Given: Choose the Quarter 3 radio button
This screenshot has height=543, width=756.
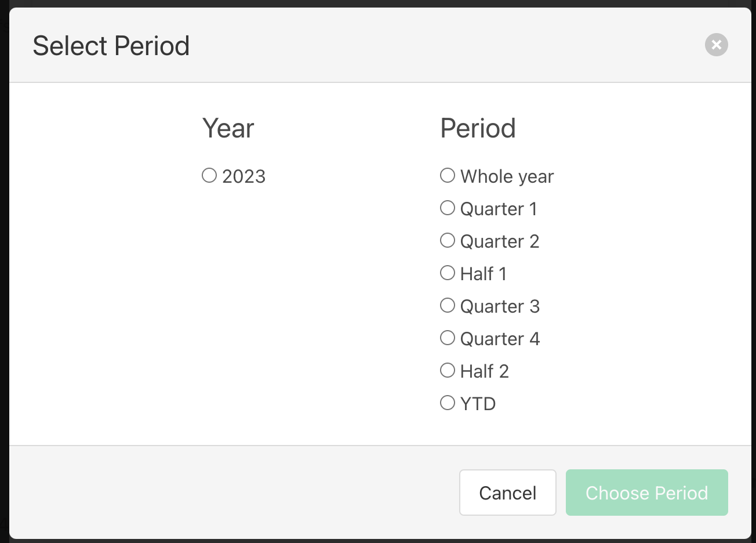Looking at the screenshot, I should [448, 305].
